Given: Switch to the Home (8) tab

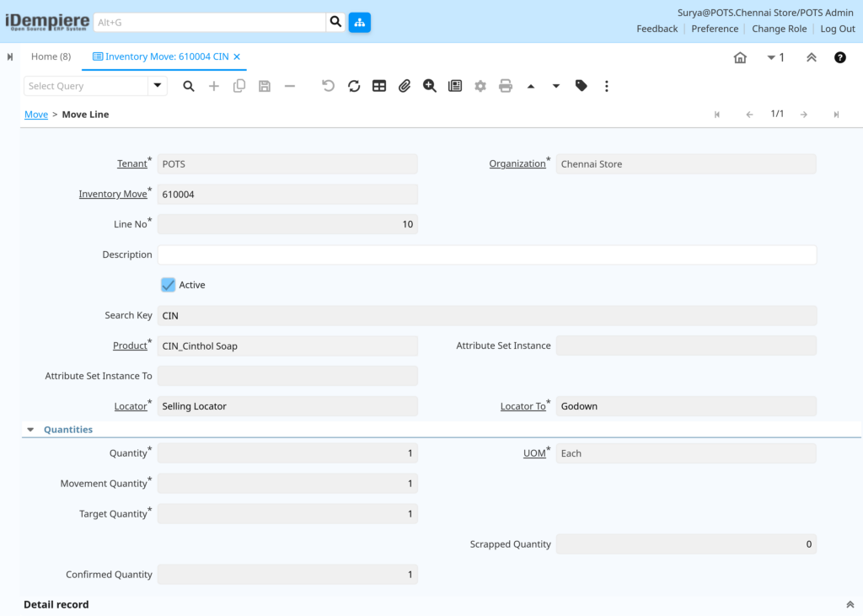Looking at the screenshot, I should coord(51,56).
